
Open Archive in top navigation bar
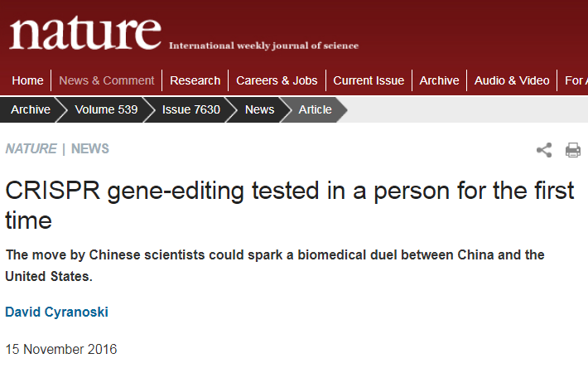click(x=439, y=80)
